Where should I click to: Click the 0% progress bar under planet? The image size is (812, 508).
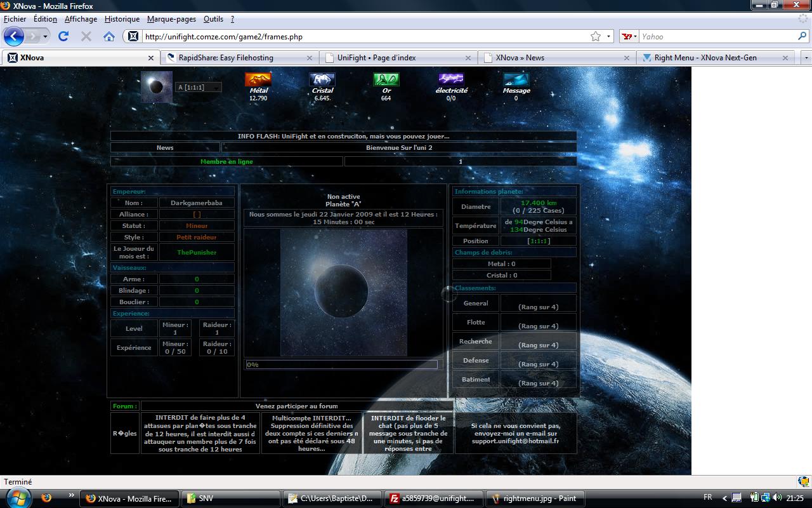[342, 364]
